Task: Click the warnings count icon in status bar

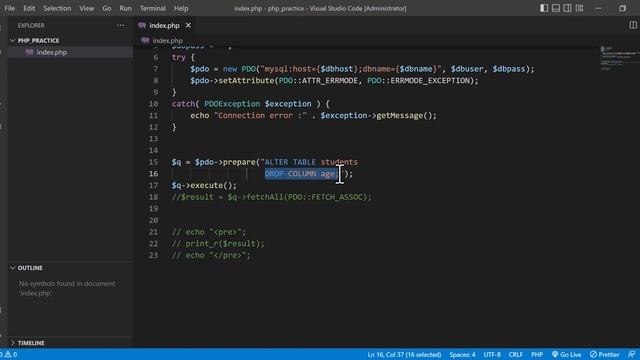Action: coord(10,354)
